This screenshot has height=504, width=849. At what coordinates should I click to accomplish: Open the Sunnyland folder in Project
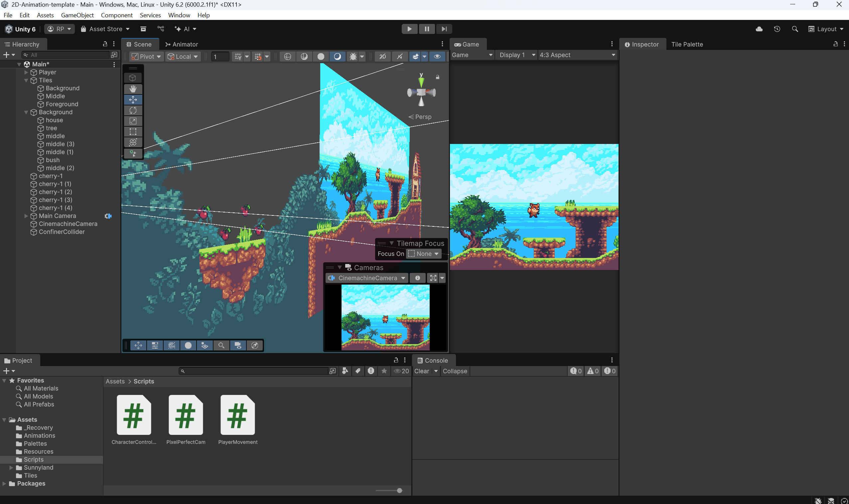pyautogui.click(x=38, y=468)
